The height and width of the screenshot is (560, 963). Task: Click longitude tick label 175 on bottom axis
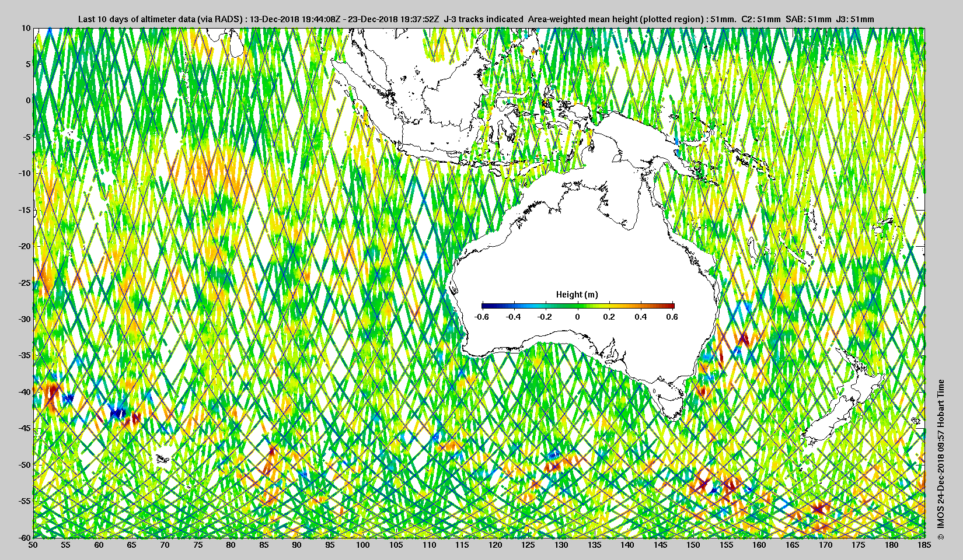point(859,545)
